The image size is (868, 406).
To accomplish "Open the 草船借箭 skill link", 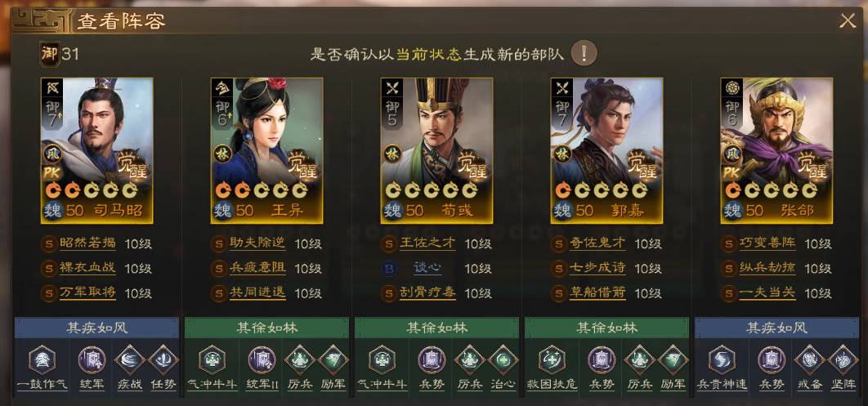I will pos(597,292).
